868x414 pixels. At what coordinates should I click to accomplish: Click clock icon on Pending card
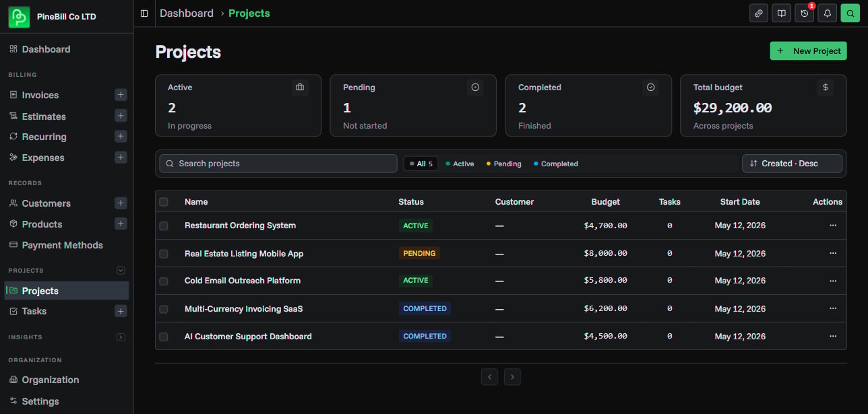pos(475,88)
